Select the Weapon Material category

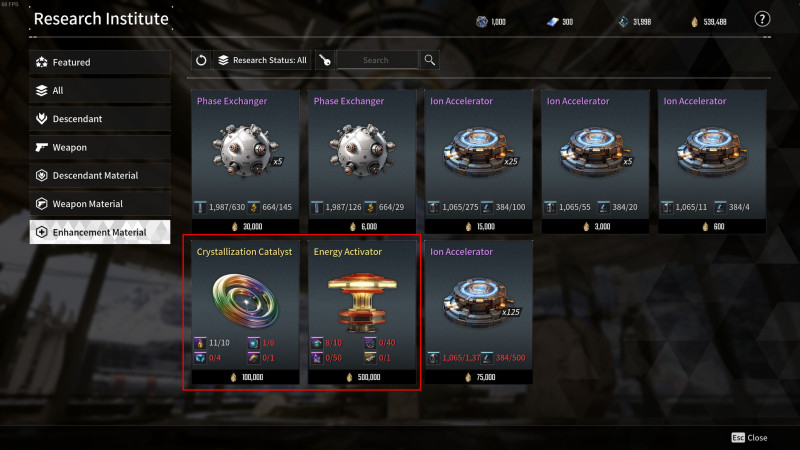(x=100, y=204)
